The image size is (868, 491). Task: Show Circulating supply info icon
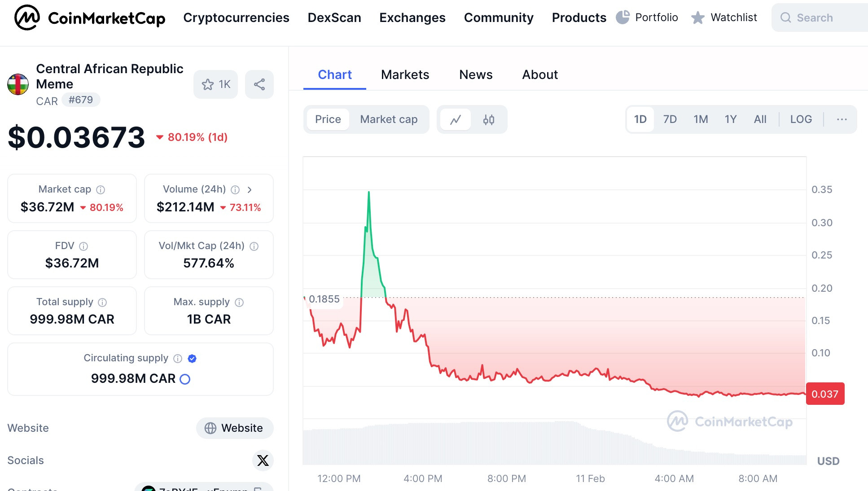[x=178, y=359]
